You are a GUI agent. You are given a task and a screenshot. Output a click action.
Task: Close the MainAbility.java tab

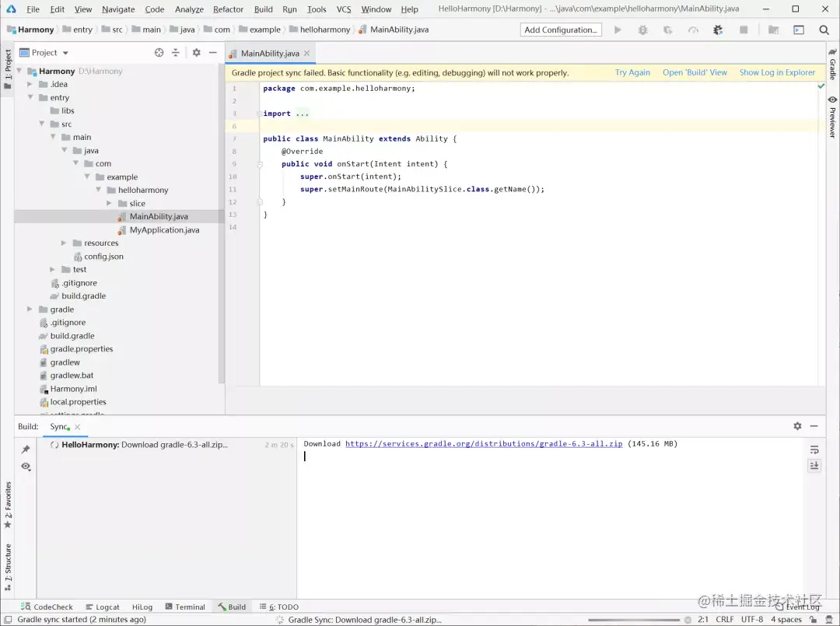tap(307, 53)
